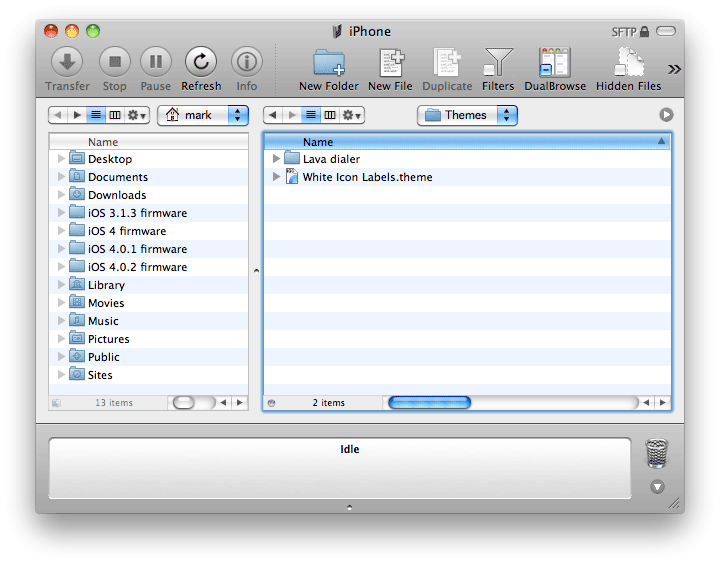This screenshot has height=566, width=720.
Task: Open the Info inspector
Action: [x=246, y=63]
